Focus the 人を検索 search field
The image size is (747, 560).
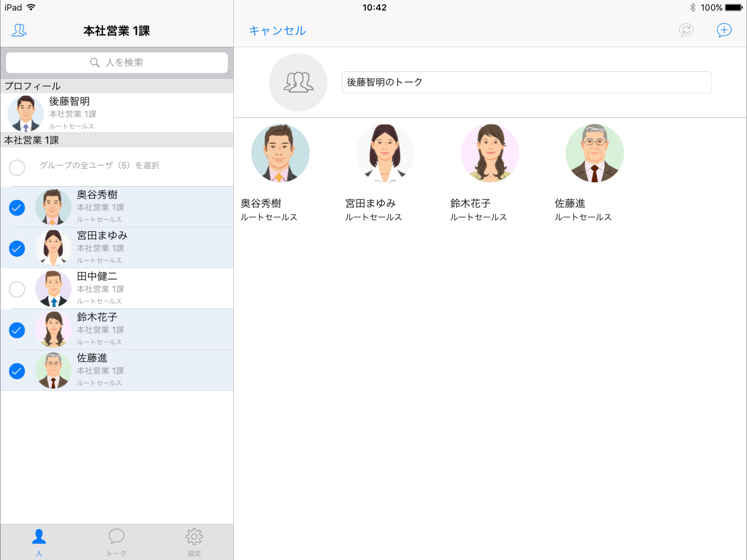coord(117,63)
